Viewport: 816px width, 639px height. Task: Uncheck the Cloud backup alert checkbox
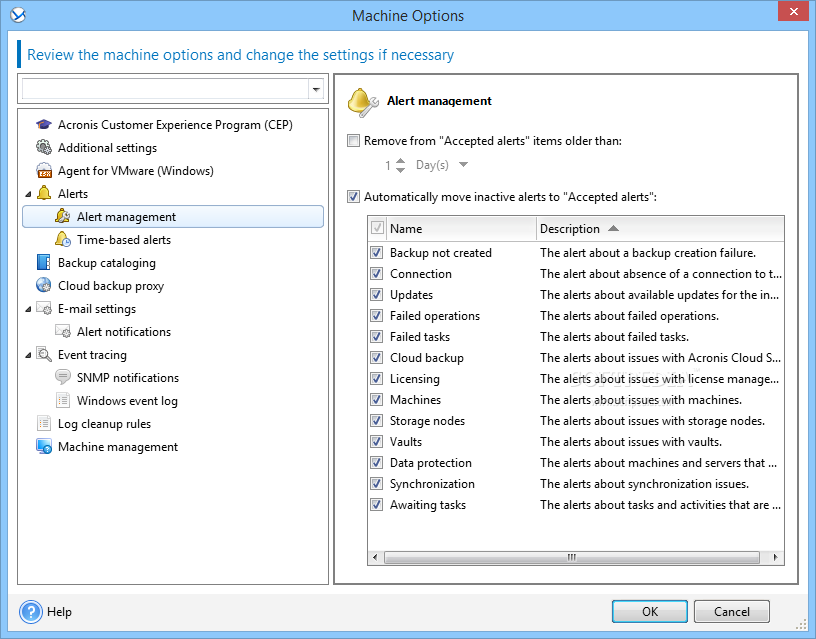pyautogui.click(x=376, y=357)
